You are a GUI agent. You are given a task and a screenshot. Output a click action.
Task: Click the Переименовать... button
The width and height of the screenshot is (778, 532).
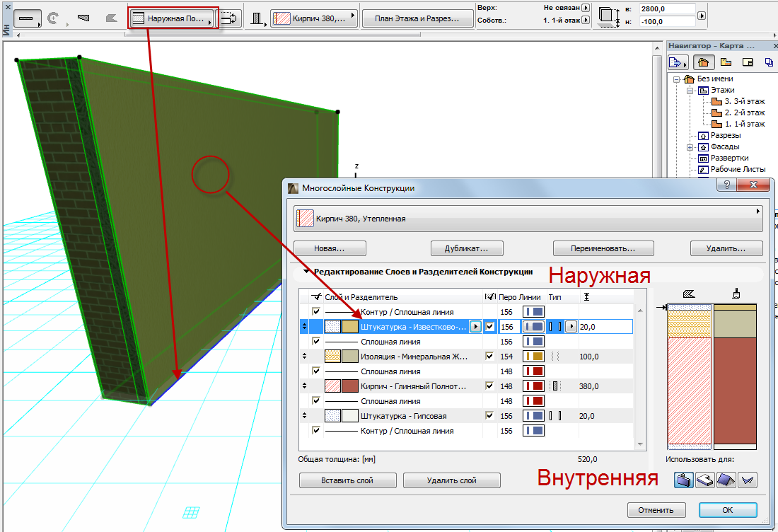pyautogui.click(x=603, y=248)
